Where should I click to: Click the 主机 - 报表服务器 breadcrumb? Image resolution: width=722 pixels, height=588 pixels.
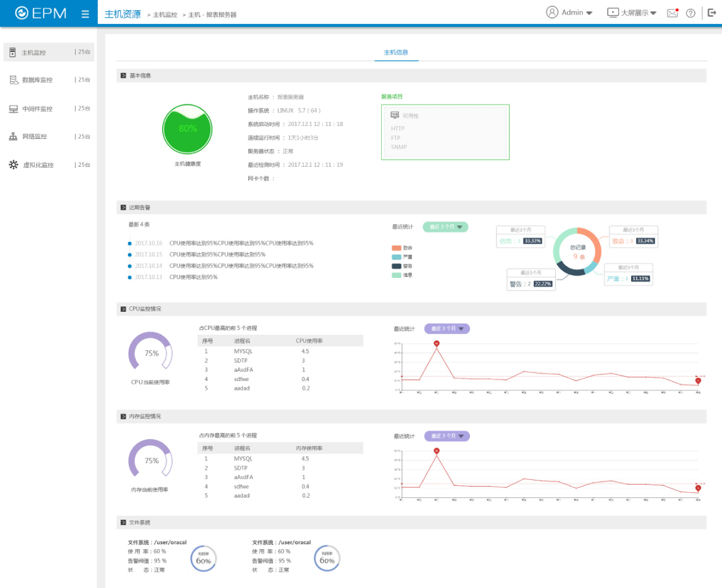[x=212, y=15]
